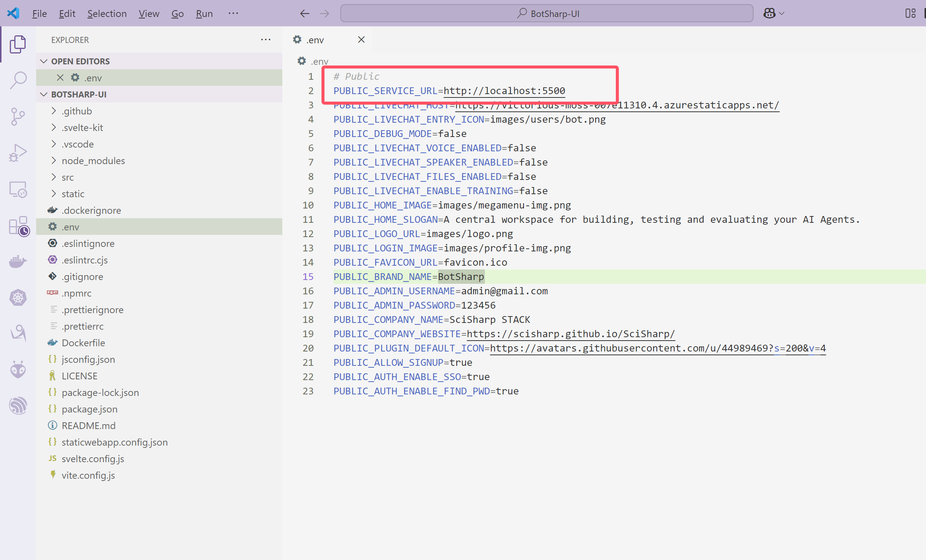Open the Selection menu
926x560 pixels.
[x=107, y=14]
